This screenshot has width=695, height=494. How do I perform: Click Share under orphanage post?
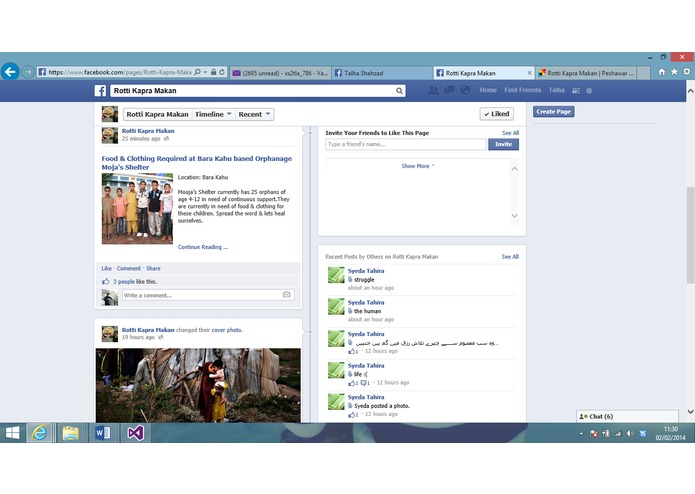click(153, 268)
